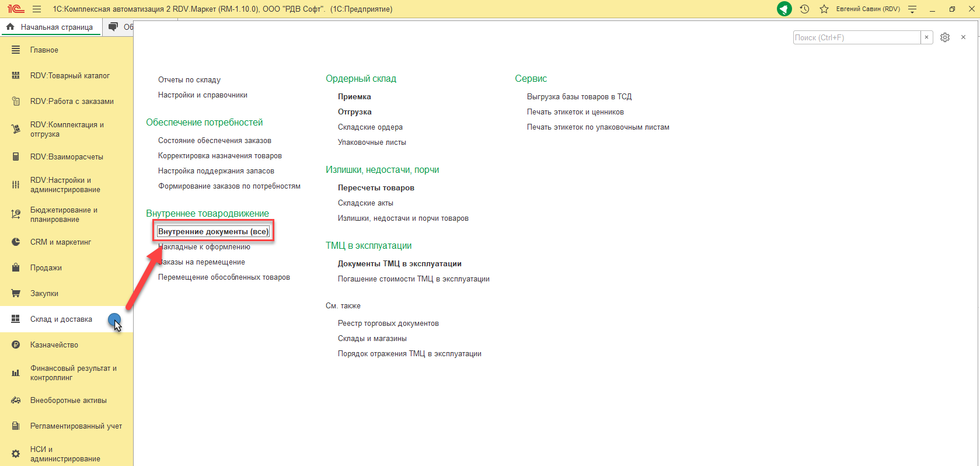
Task: Open Документы ТМЦ в эксплуатации
Action: (x=400, y=264)
